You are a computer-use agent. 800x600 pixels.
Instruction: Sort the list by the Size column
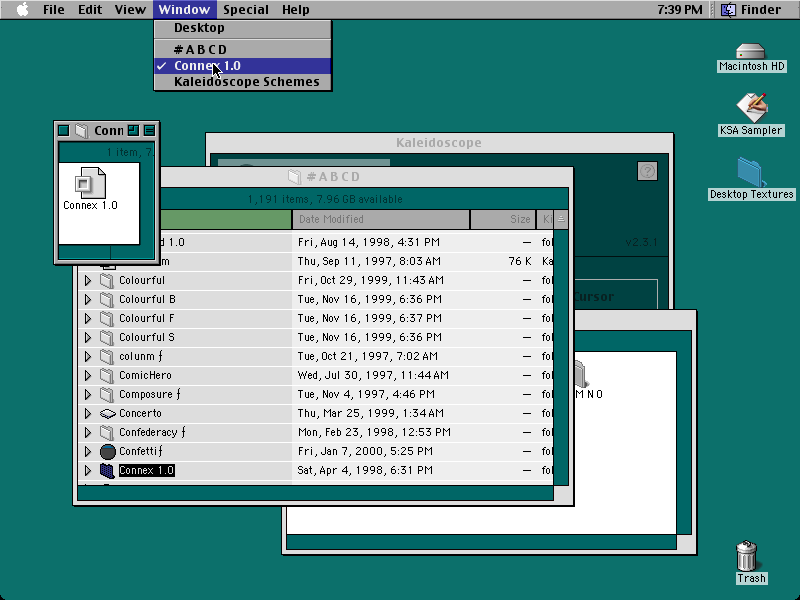(x=503, y=219)
